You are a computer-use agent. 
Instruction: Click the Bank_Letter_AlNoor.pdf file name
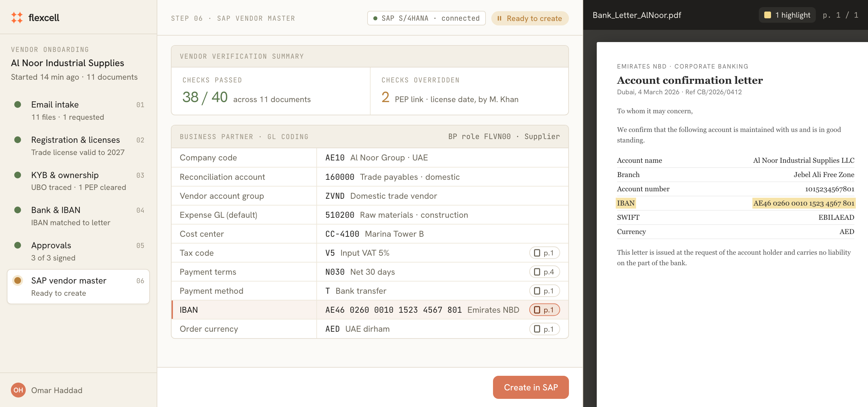tap(636, 15)
